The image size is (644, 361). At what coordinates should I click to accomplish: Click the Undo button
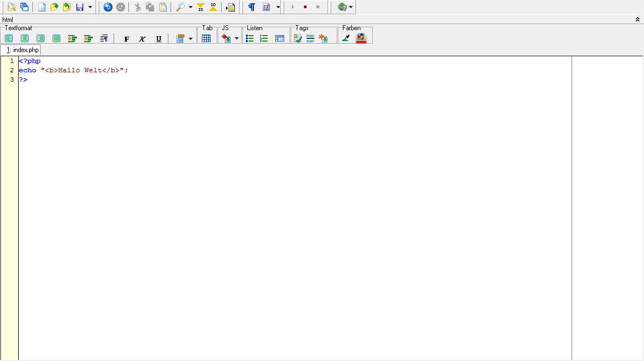tap(108, 7)
